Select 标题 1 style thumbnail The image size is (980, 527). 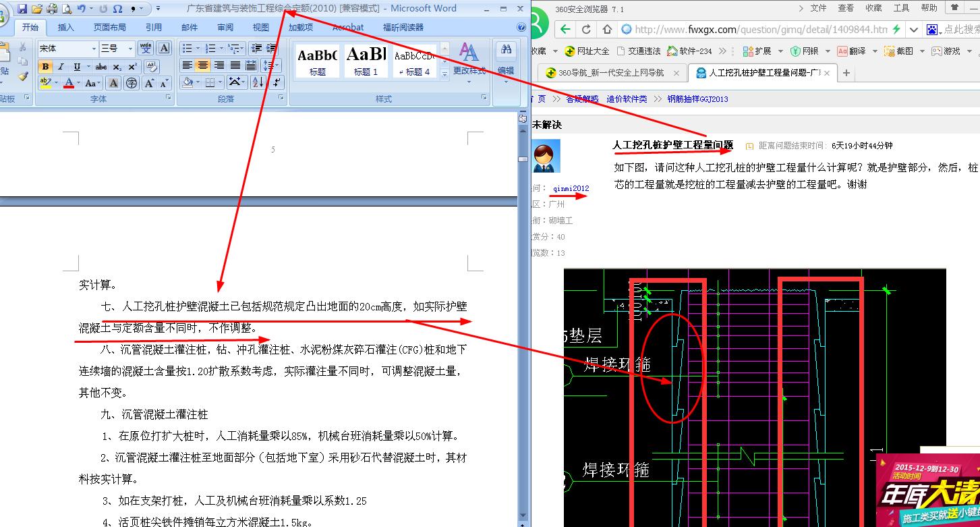pos(366,61)
